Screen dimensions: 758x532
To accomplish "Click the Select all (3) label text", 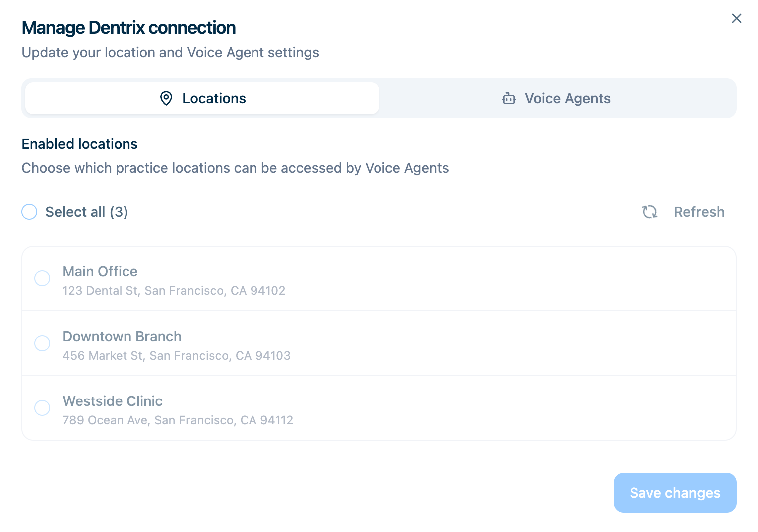I will [x=87, y=212].
